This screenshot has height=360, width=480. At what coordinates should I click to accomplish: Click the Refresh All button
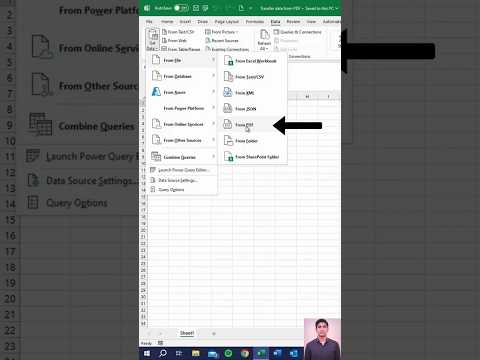(x=264, y=40)
